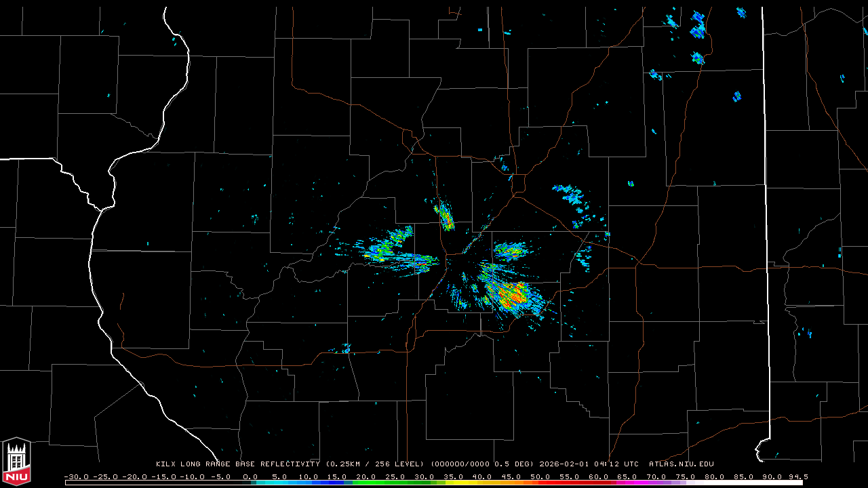The height and width of the screenshot is (488, 868).
Task: Click the echo cluster in top-right corner
Action: pos(697,26)
